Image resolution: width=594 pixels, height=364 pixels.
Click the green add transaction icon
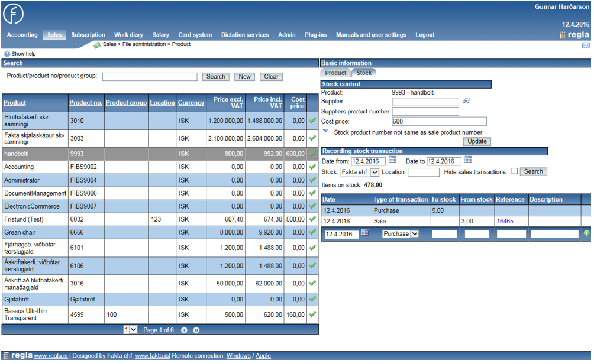click(586, 233)
